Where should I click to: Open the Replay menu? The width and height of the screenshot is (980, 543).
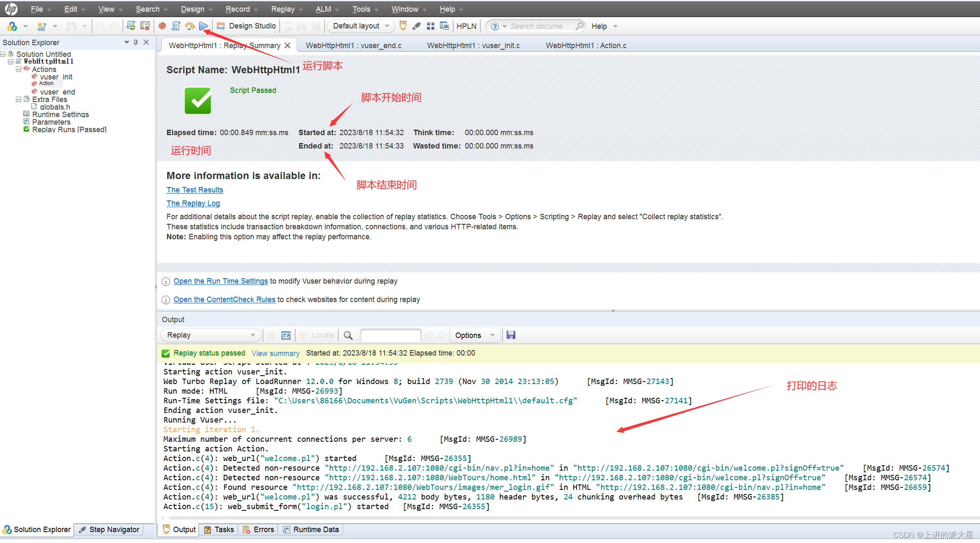[283, 9]
